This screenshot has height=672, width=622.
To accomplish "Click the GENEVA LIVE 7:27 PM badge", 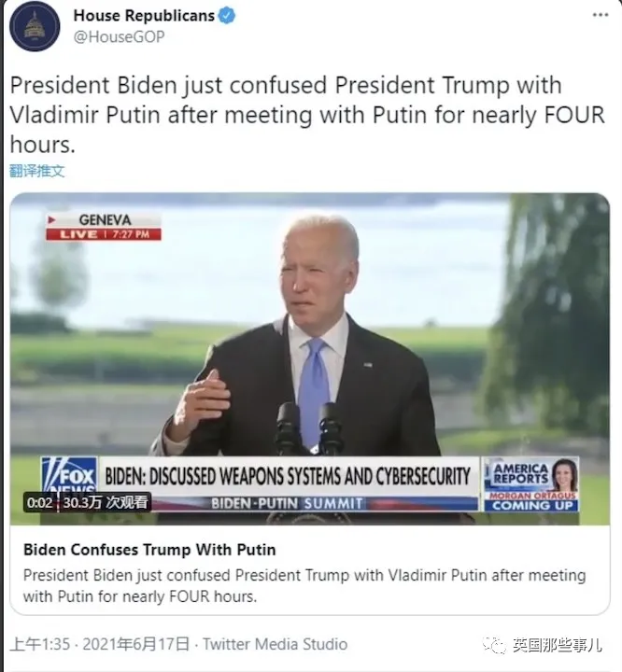I will [104, 227].
